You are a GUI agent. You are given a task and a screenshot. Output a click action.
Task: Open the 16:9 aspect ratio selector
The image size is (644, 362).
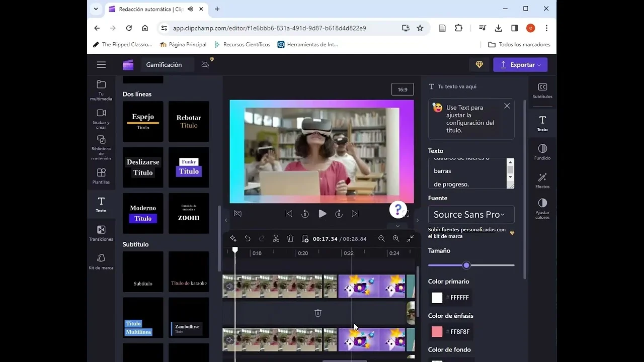[x=403, y=89]
